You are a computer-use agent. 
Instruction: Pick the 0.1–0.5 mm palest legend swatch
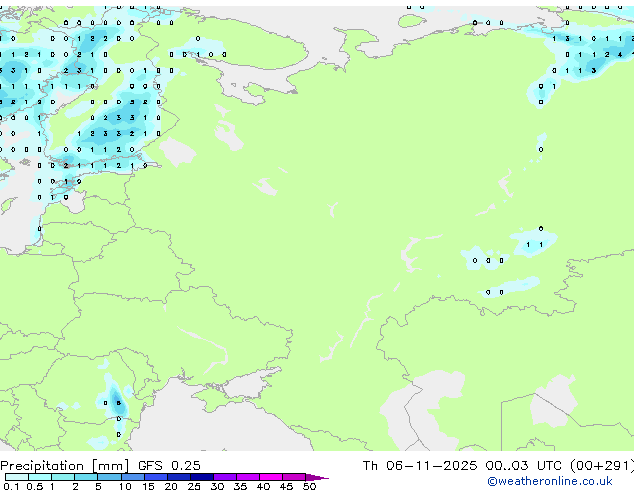pos(17,477)
